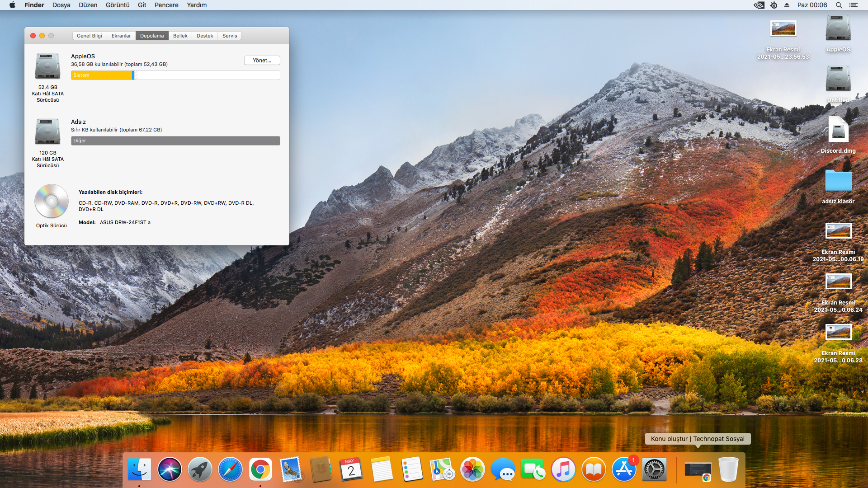
Task: Open iTunes from the dock
Action: [563, 469]
